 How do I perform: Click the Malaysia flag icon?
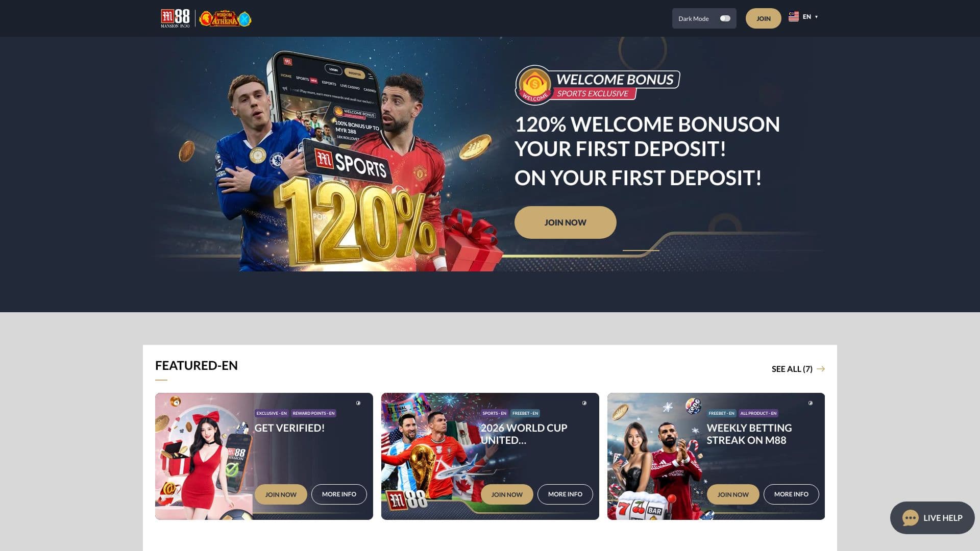[793, 17]
